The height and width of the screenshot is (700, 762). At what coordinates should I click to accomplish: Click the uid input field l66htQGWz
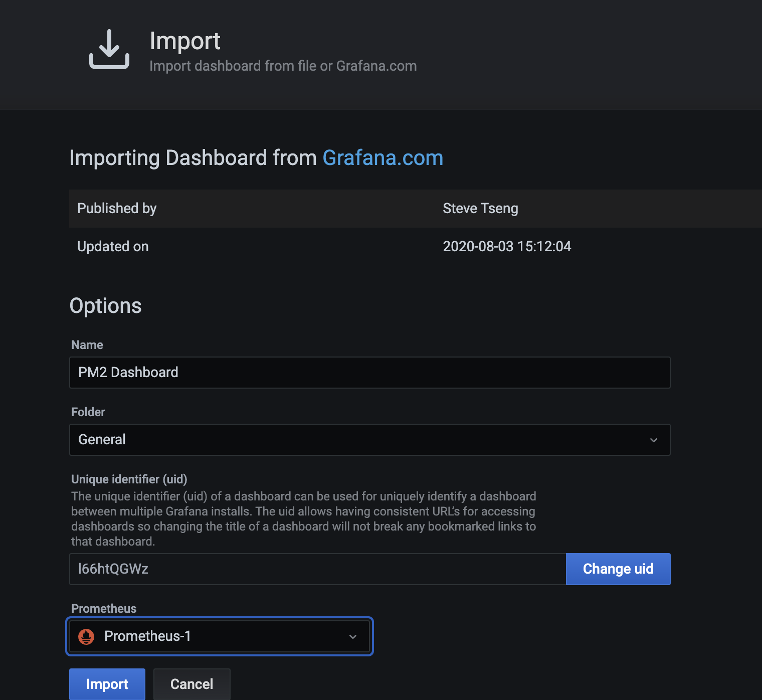[318, 569]
